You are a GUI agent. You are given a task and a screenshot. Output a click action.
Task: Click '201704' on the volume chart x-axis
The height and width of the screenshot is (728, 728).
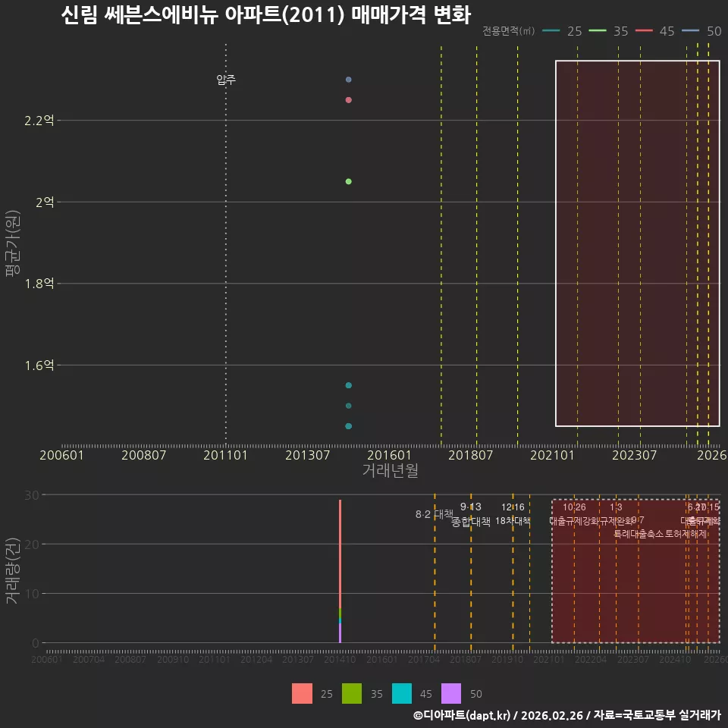point(424,659)
